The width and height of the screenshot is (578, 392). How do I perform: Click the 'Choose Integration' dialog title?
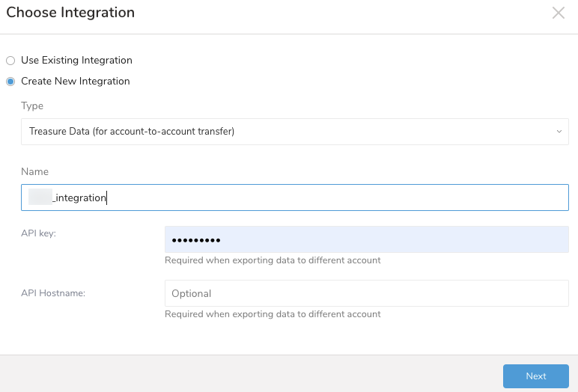(x=70, y=13)
